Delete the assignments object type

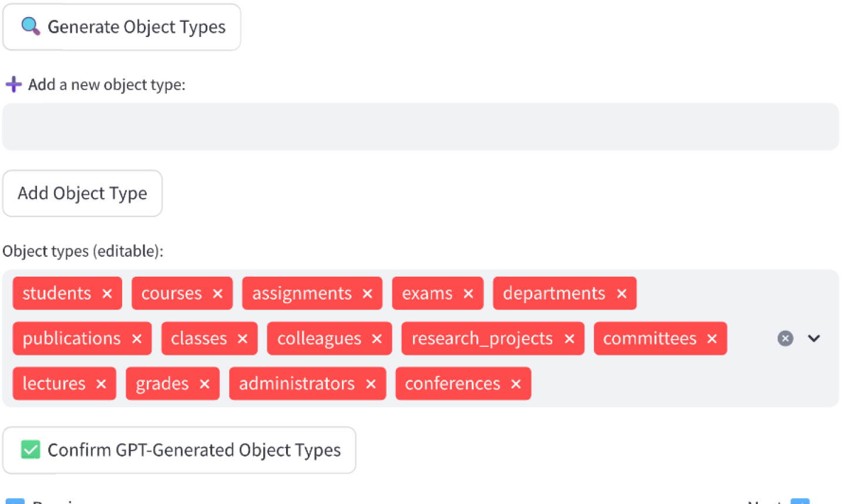[x=367, y=294]
